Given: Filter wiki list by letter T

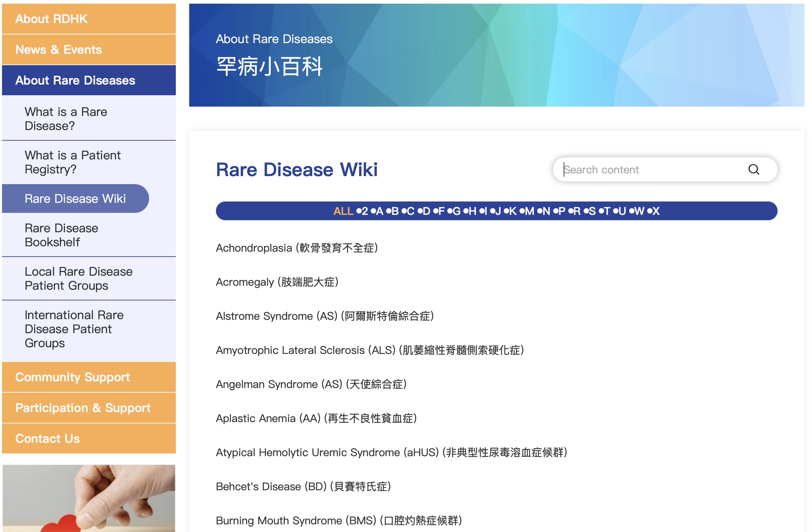Looking at the screenshot, I should (x=607, y=211).
